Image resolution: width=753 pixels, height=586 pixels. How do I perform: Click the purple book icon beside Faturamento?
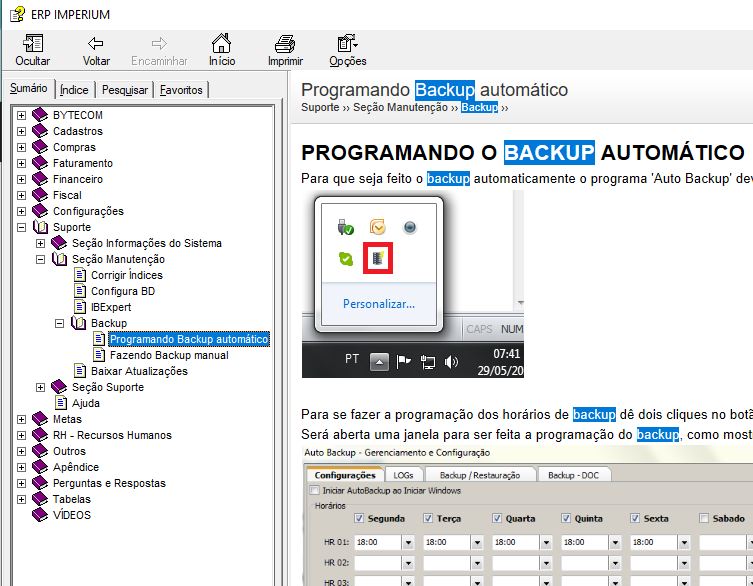[x=40, y=163]
